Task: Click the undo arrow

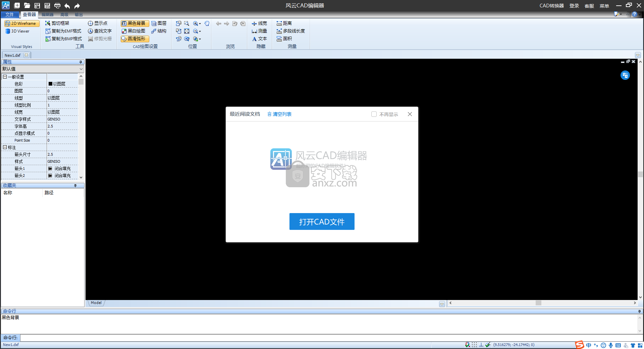Action: coord(67,5)
